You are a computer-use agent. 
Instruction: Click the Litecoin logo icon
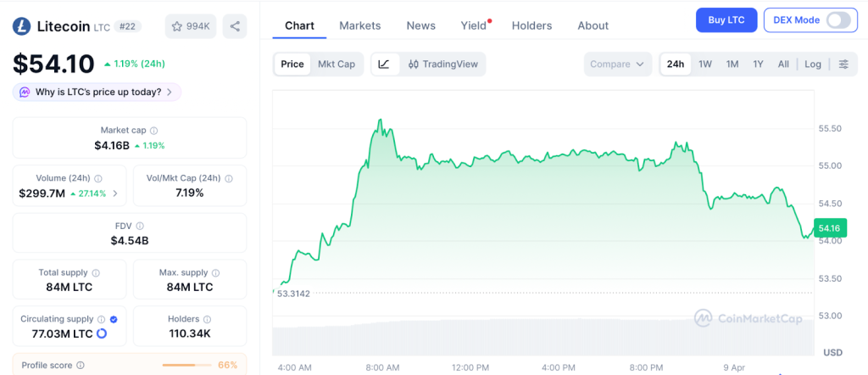tap(22, 26)
